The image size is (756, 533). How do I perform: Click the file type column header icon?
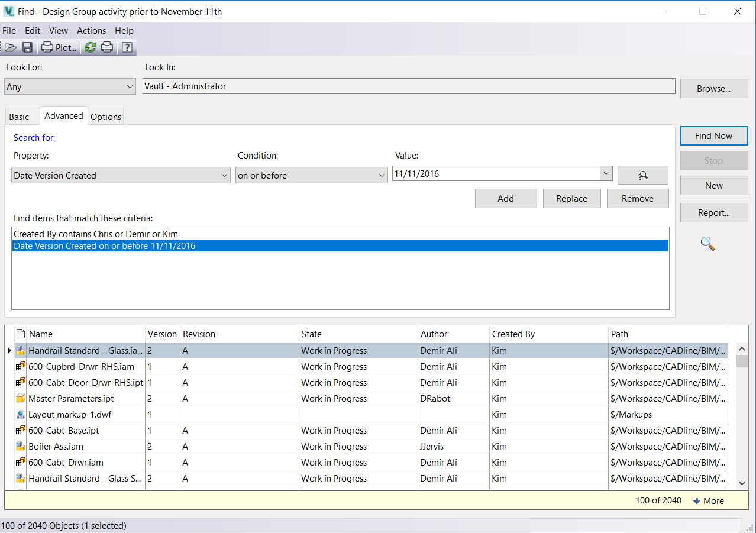(x=20, y=334)
